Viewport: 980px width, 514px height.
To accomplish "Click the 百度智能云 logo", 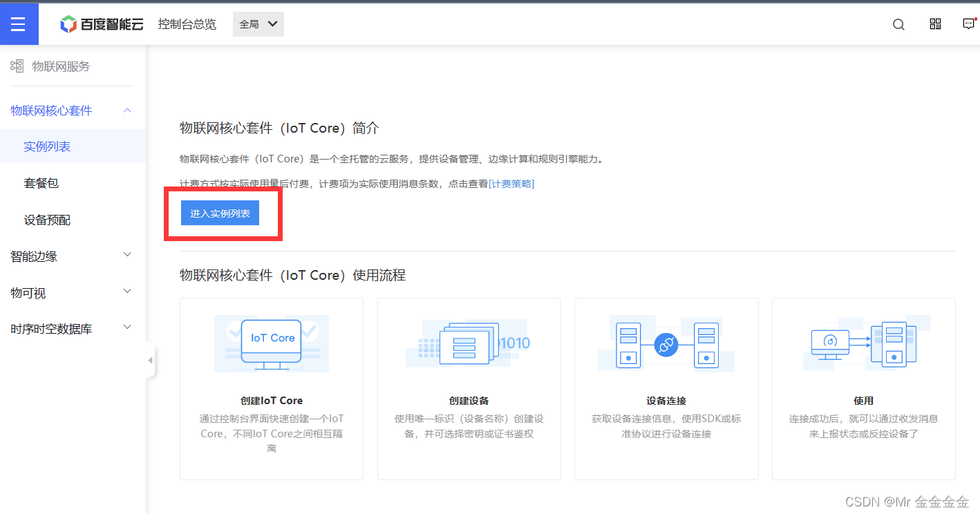I will pos(101,23).
